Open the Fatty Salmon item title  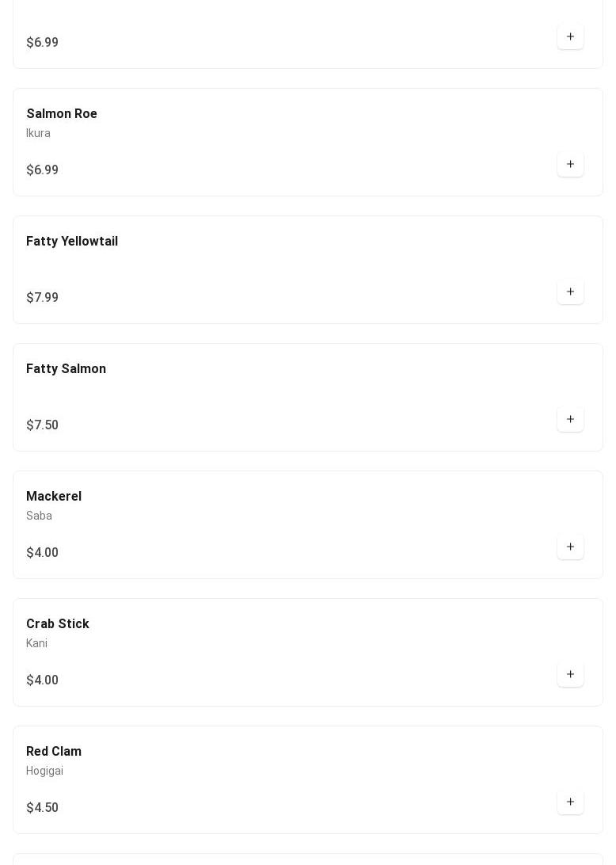(x=66, y=369)
